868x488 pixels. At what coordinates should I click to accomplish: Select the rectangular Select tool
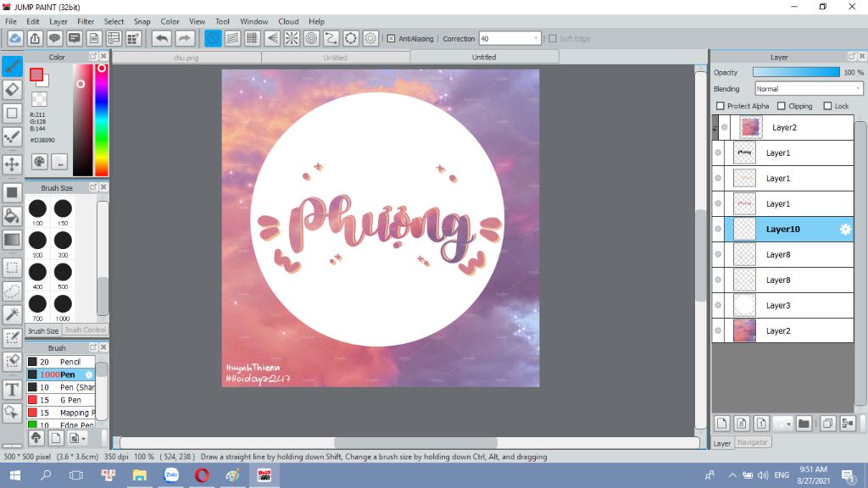point(12,268)
